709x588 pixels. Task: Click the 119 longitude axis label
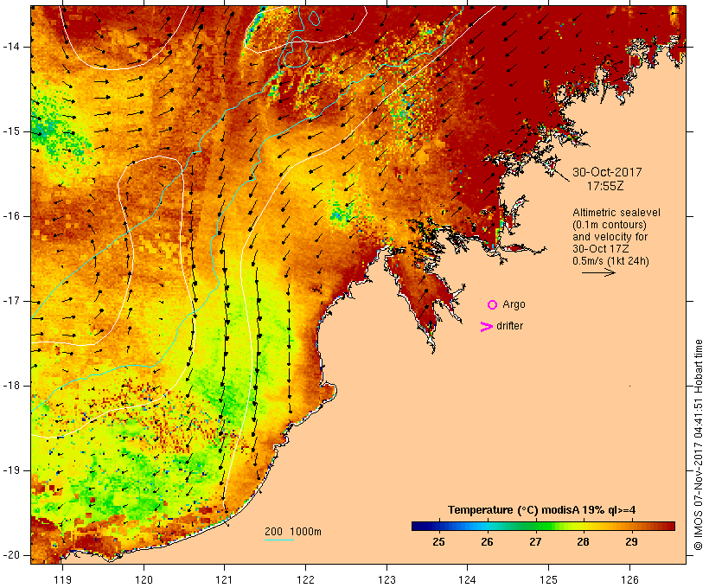[x=62, y=580]
